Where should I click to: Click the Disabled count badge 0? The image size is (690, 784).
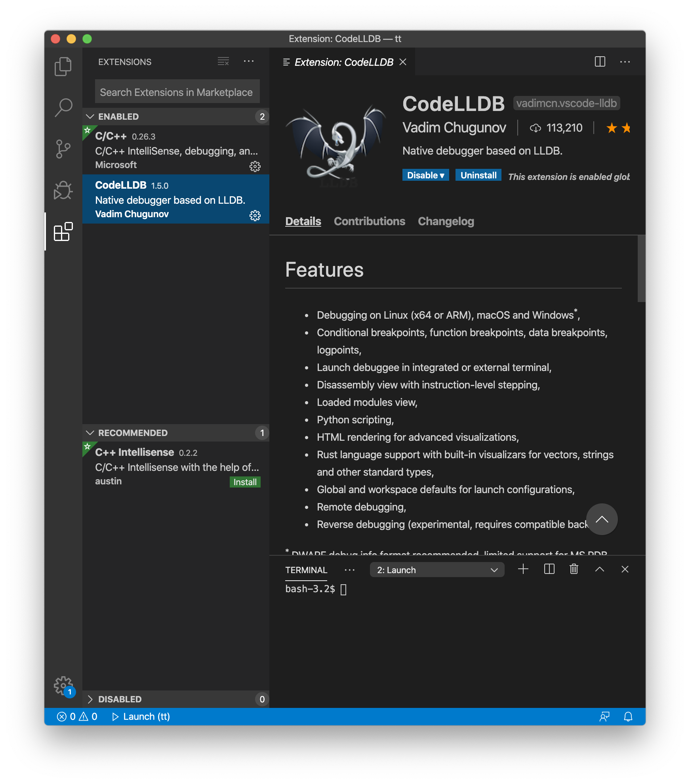[262, 699]
